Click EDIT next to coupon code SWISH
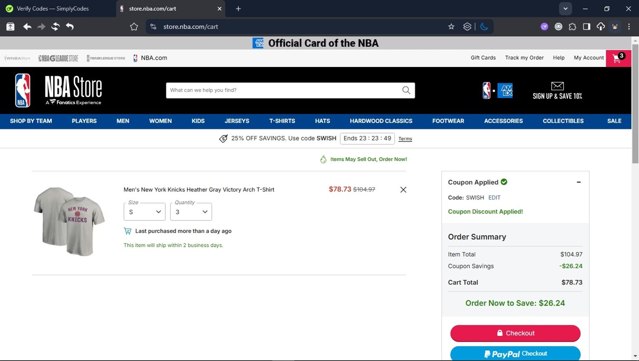 click(494, 198)
